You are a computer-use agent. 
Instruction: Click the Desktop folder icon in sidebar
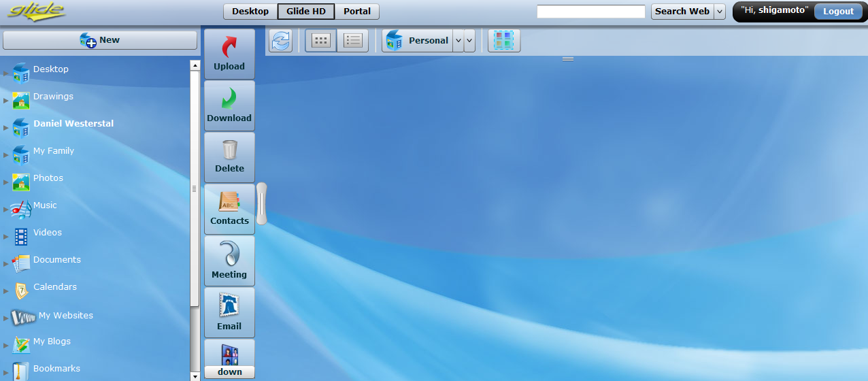[21, 73]
